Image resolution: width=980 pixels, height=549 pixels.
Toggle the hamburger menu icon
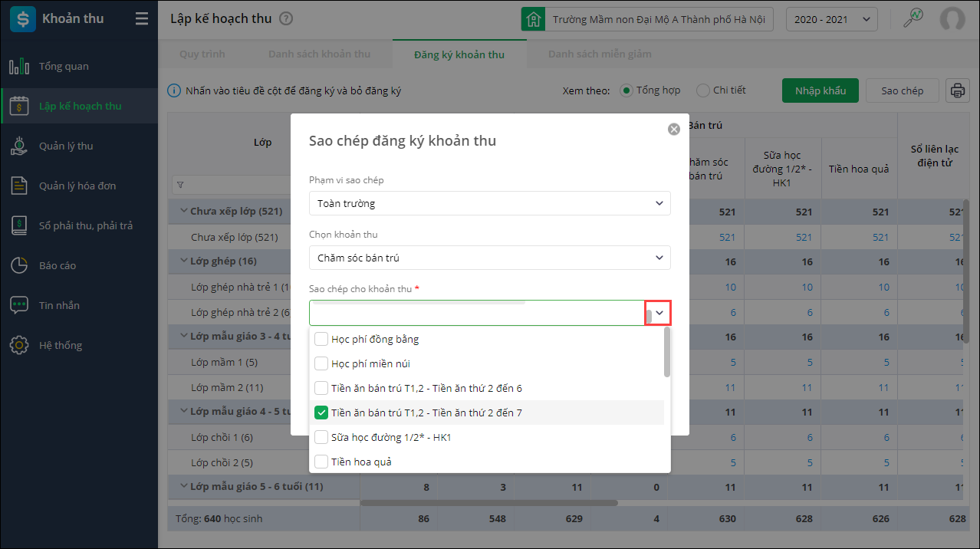(x=141, y=19)
